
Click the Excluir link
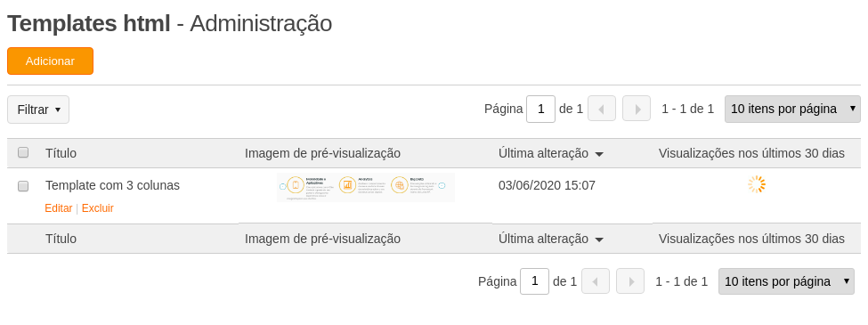[97, 208]
